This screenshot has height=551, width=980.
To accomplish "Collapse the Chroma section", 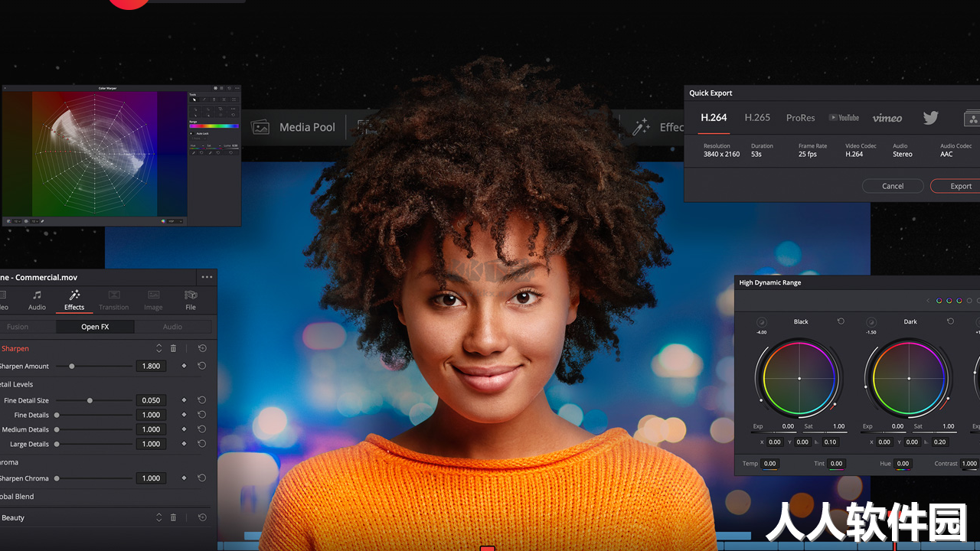I will point(9,462).
